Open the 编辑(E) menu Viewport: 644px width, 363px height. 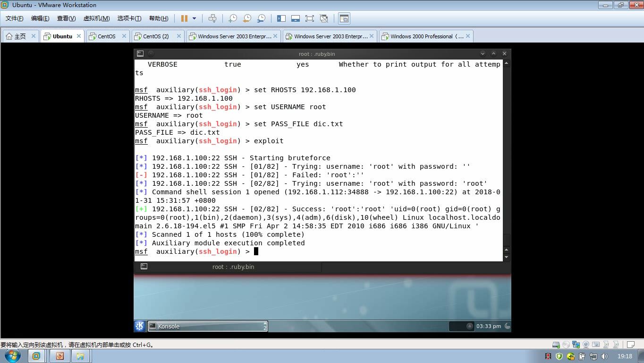click(x=40, y=18)
